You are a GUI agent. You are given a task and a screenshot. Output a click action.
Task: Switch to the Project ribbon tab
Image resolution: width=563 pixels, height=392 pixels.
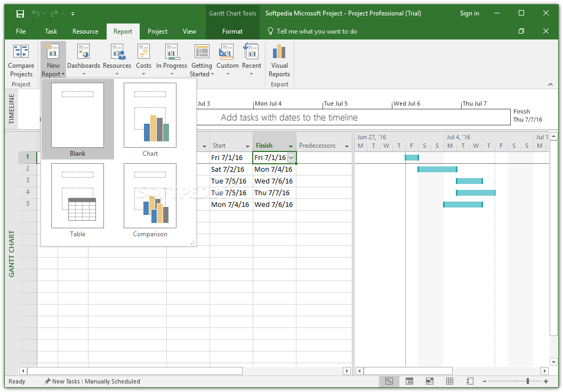(x=157, y=31)
